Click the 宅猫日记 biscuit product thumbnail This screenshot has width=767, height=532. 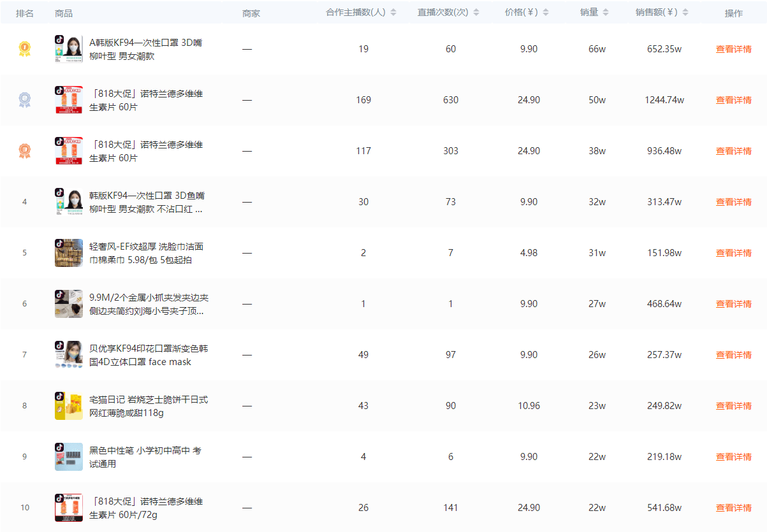pos(69,406)
